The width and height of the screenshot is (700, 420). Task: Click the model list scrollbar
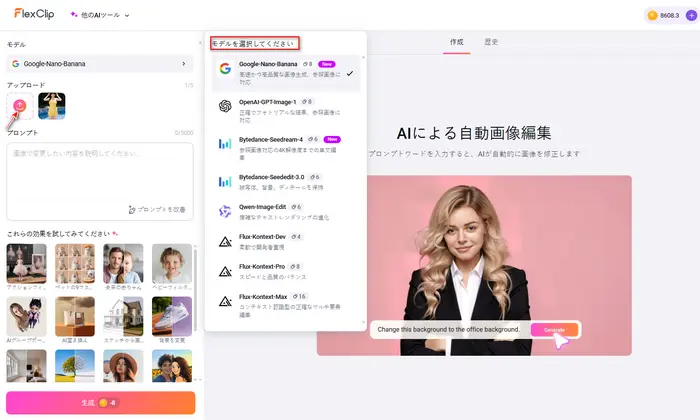[x=363, y=190]
